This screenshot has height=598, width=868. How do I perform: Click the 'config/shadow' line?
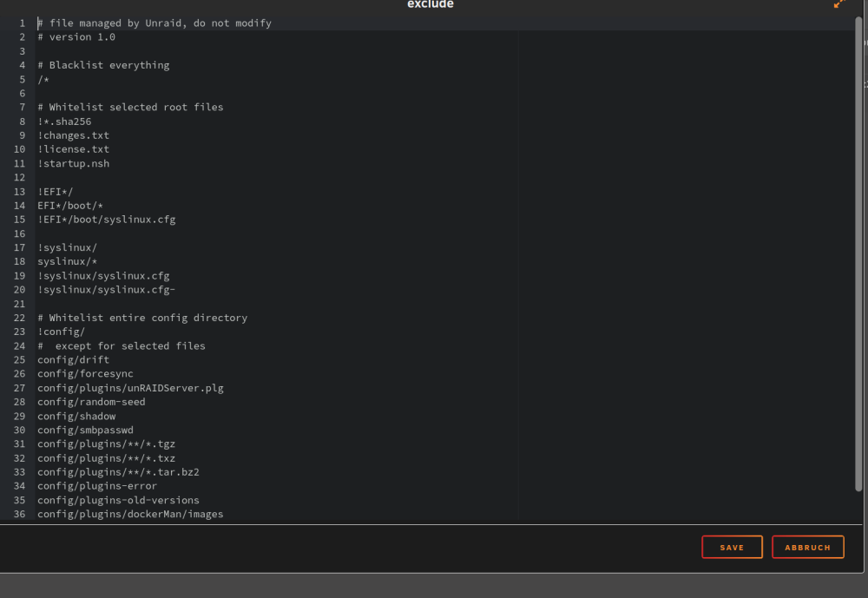(x=76, y=417)
